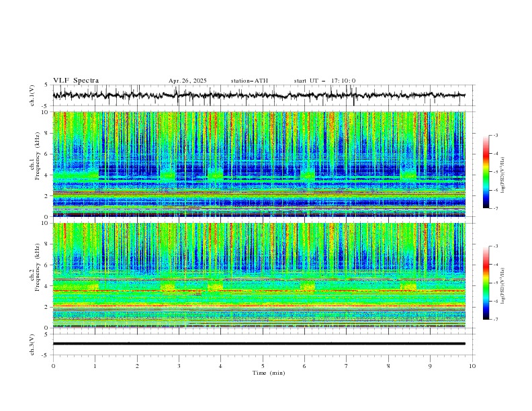The width and height of the screenshot is (532, 411).
Task: Click the 'start UT = 17:10:0' label
Action: [324, 81]
